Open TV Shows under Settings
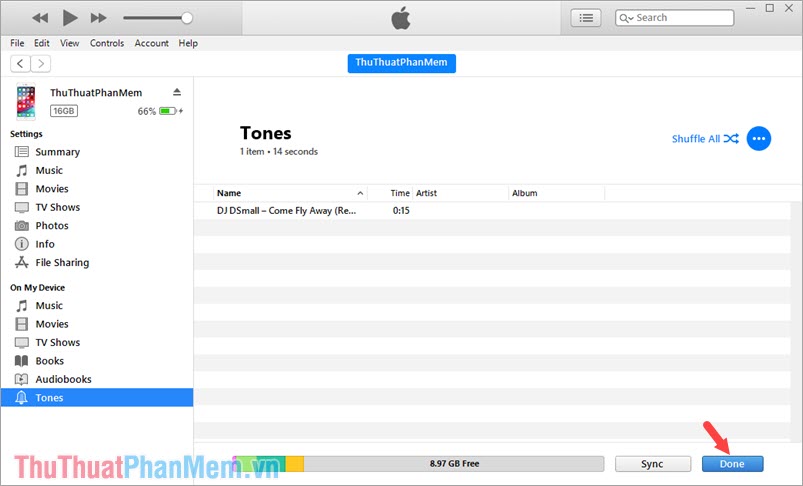 (x=97, y=207)
